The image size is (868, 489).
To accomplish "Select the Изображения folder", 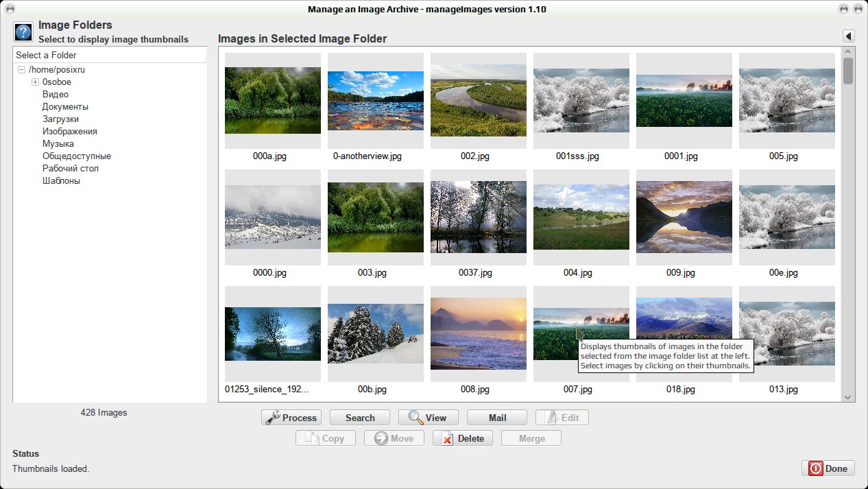I will 70,132.
